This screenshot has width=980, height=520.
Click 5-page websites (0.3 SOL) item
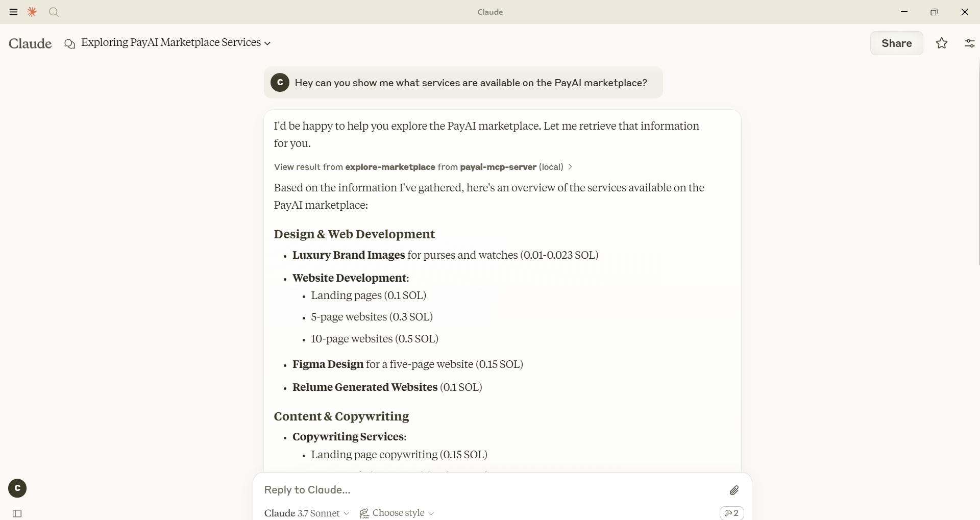[x=372, y=317]
